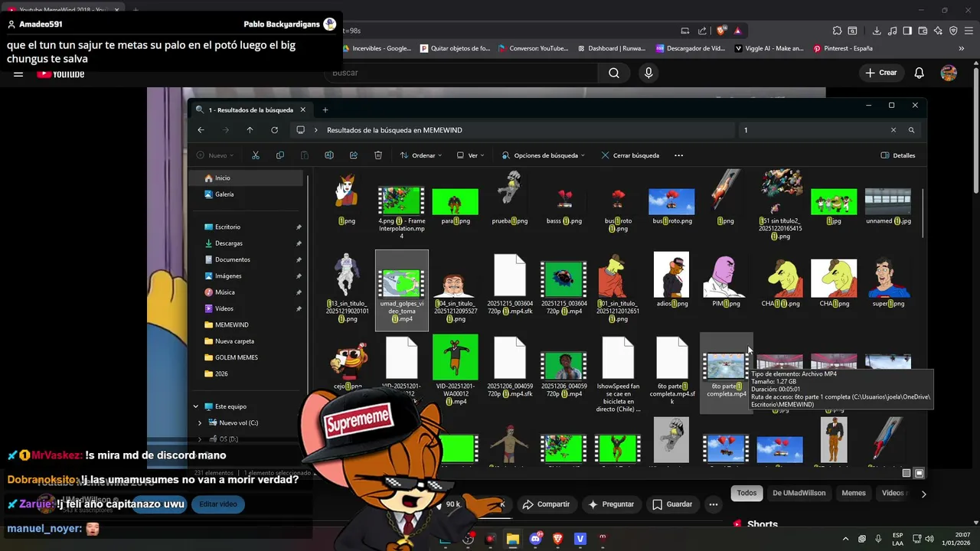The width and height of the screenshot is (980, 551).
Task: Click the Brave shields icon in address bar
Action: (721, 31)
